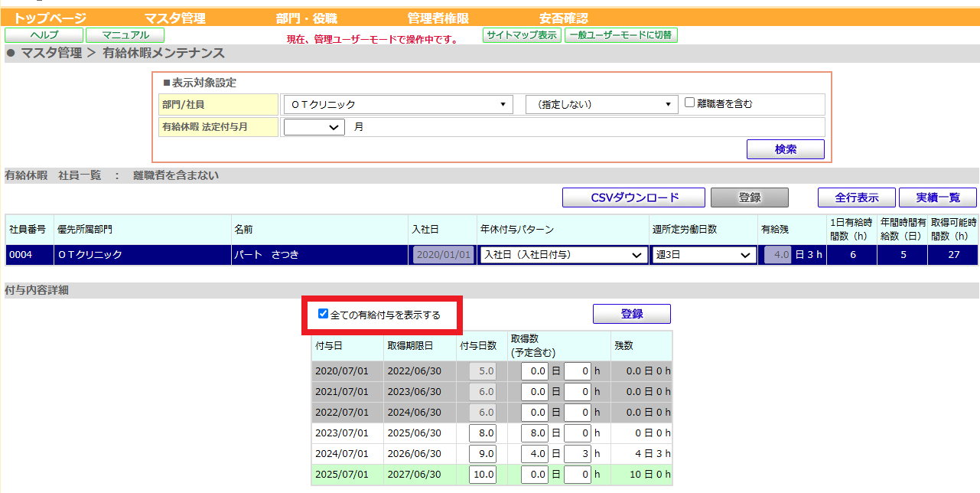This screenshot has height=493, width=980.
Task: Click the blue 登録 button in 付与内容詳細
Action: [x=632, y=314]
